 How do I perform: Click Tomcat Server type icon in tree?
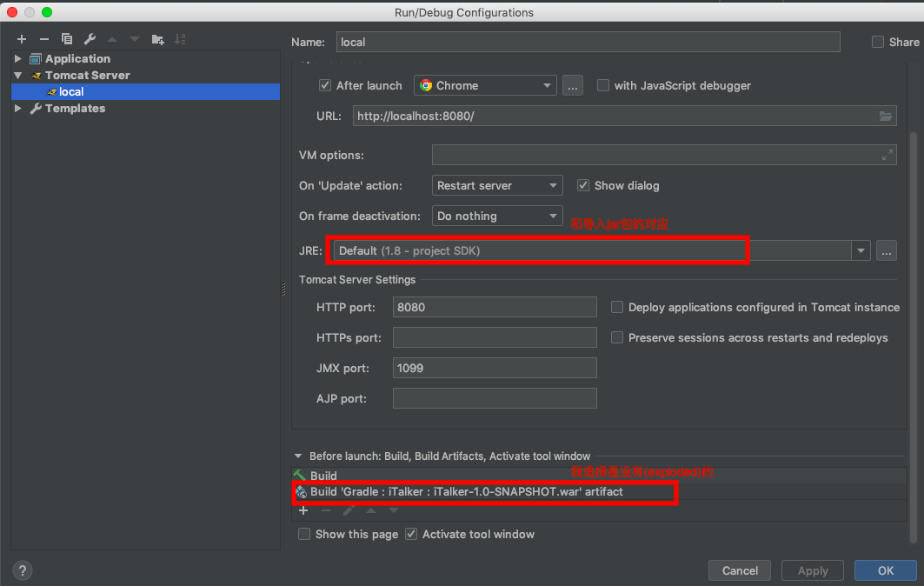pos(36,76)
